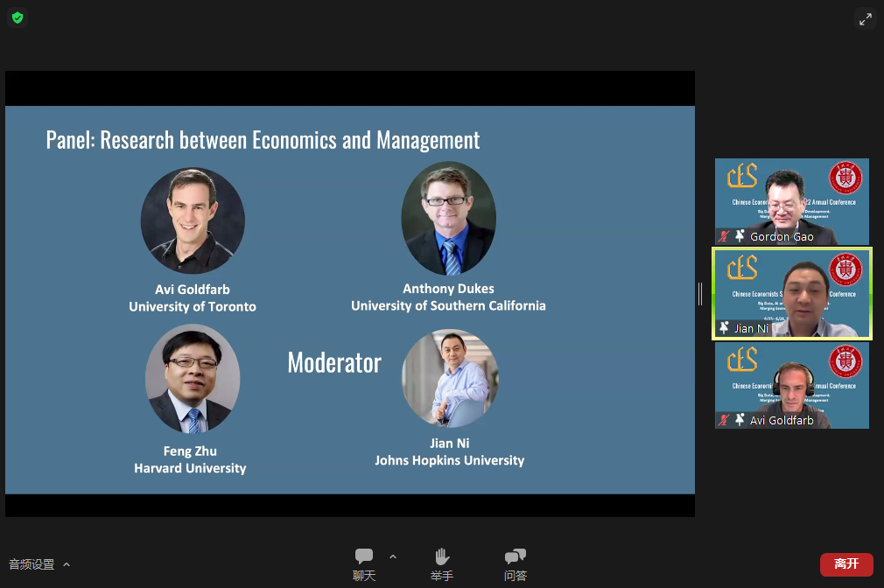
Task: Click the divider handle beside the video panel
Action: tap(700, 294)
